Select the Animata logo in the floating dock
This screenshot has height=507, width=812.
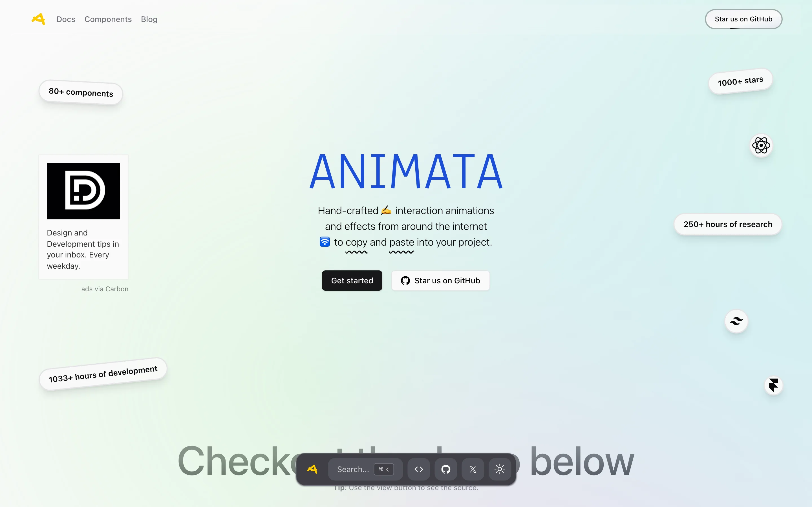312,469
